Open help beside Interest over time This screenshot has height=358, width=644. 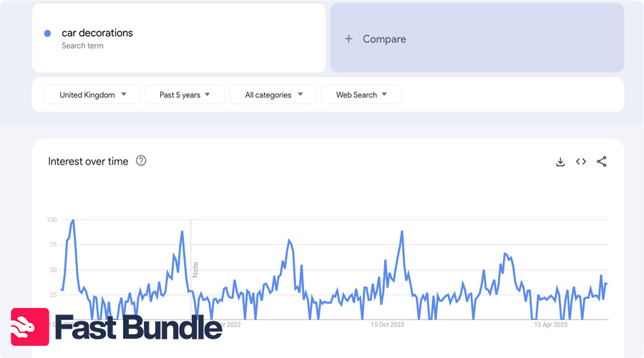tap(141, 161)
